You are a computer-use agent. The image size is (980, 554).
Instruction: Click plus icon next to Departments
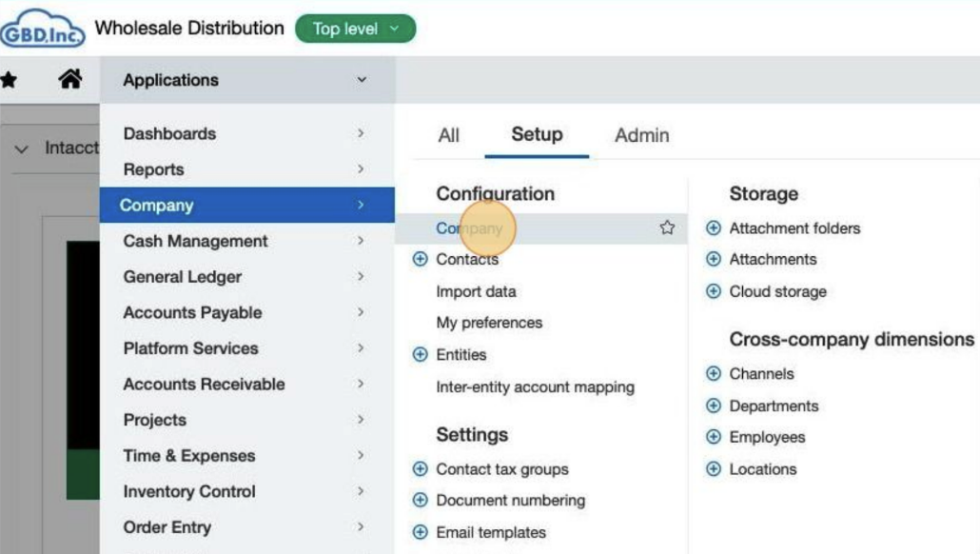coord(714,406)
